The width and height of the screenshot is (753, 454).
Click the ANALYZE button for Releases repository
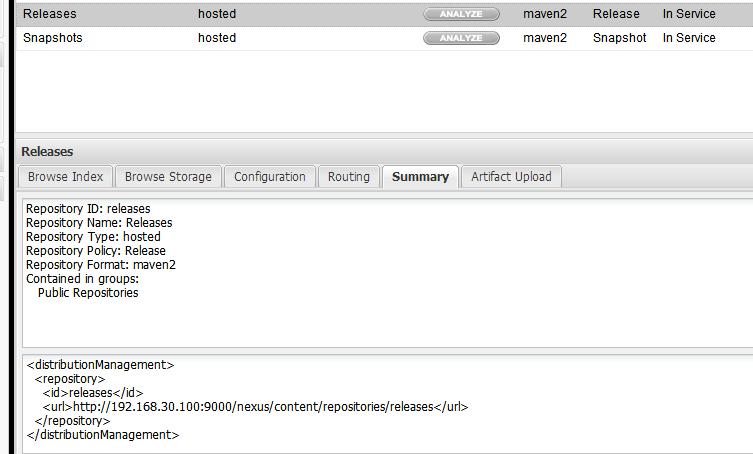pyautogui.click(x=461, y=14)
